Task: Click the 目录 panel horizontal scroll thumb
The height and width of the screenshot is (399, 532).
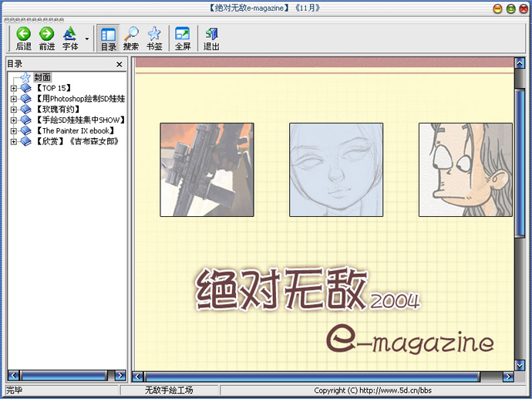Action: pyautogui.click(x=64, y=375)
